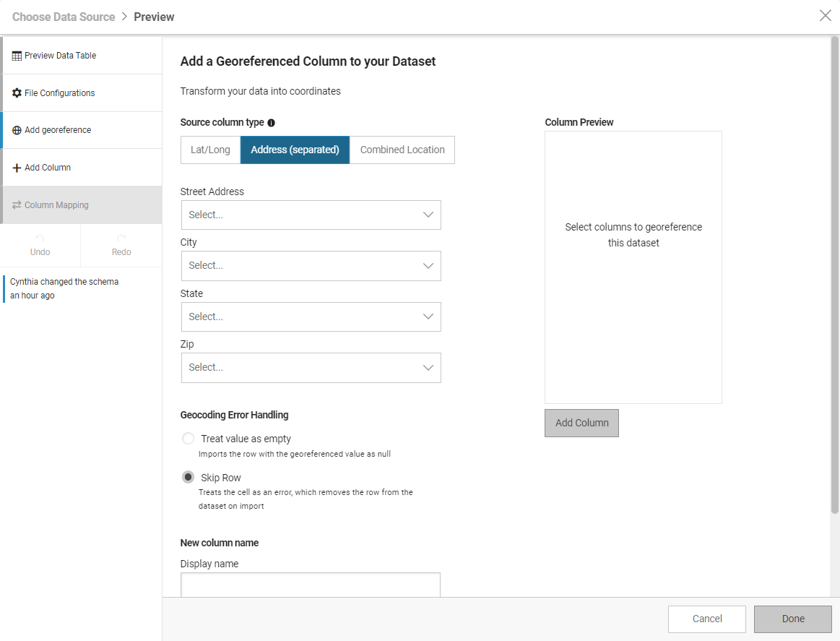Open the Street Address column dropdown

pos(311,215)
